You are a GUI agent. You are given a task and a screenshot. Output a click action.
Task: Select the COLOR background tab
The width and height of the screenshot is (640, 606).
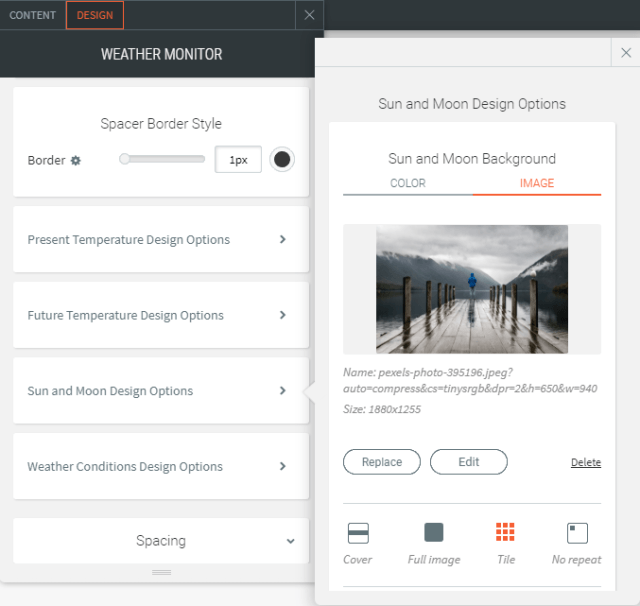coord(407,183)
